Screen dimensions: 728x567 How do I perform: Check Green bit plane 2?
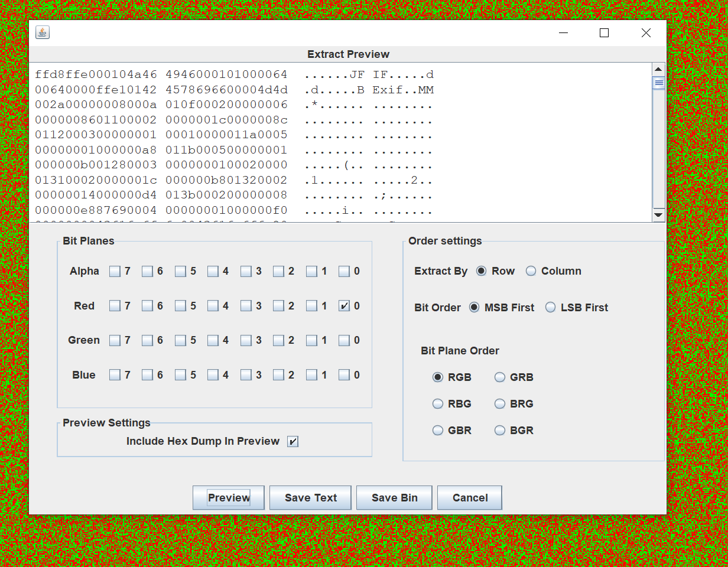point(279,341)
